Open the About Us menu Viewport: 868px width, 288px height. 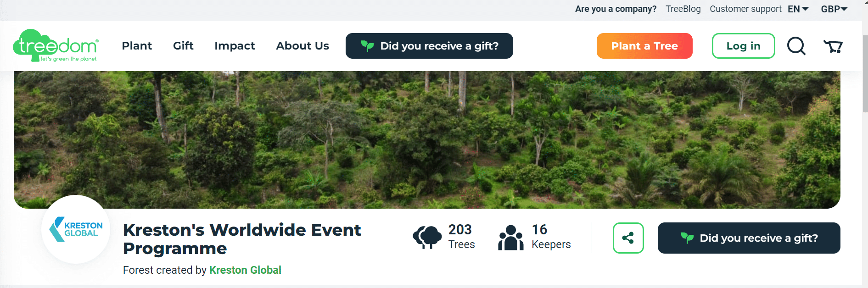click(x=302, y=46)
